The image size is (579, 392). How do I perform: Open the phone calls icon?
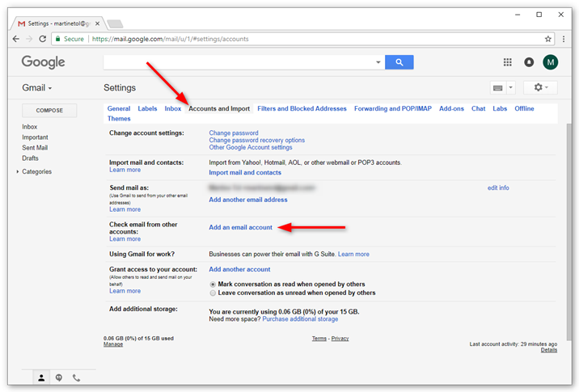coord(77,377)
